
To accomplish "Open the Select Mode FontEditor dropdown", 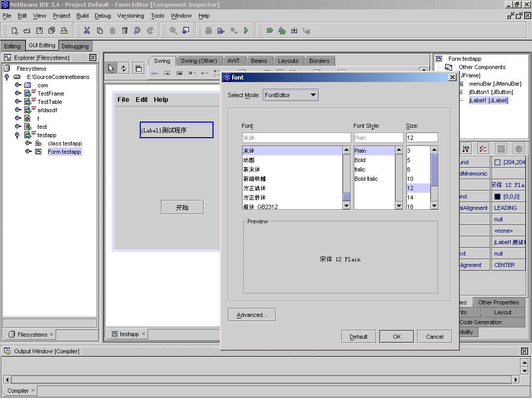I will click(x=291, y=95).
